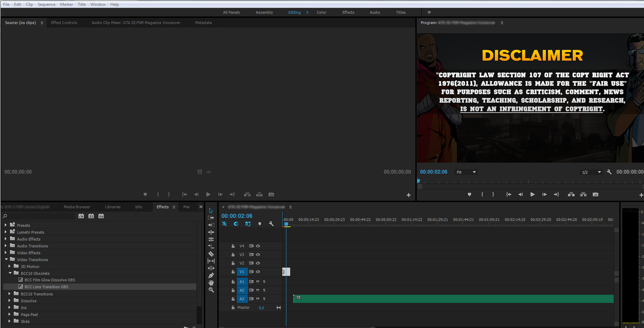The width and height of the screenshot is (644, 328).
Task: Expand the Presets folder
Action: click(x=6, y=226)
